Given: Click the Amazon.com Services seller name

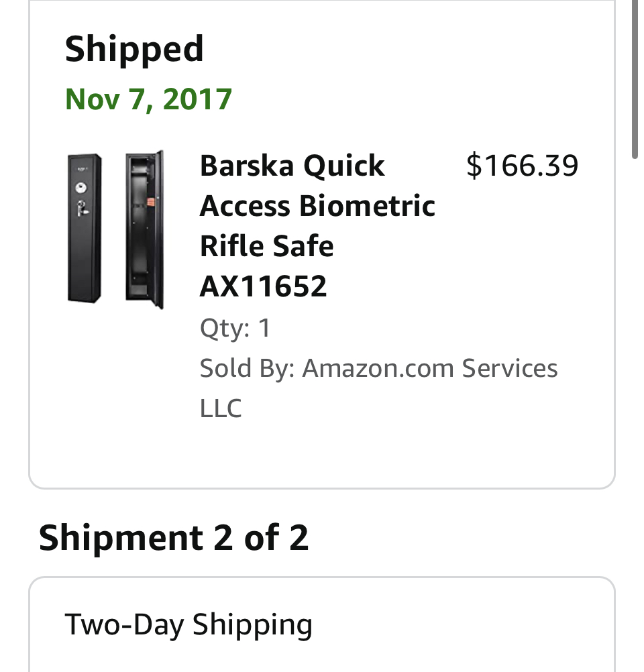Looking at the screenshot, I should (x=429, y=368).
